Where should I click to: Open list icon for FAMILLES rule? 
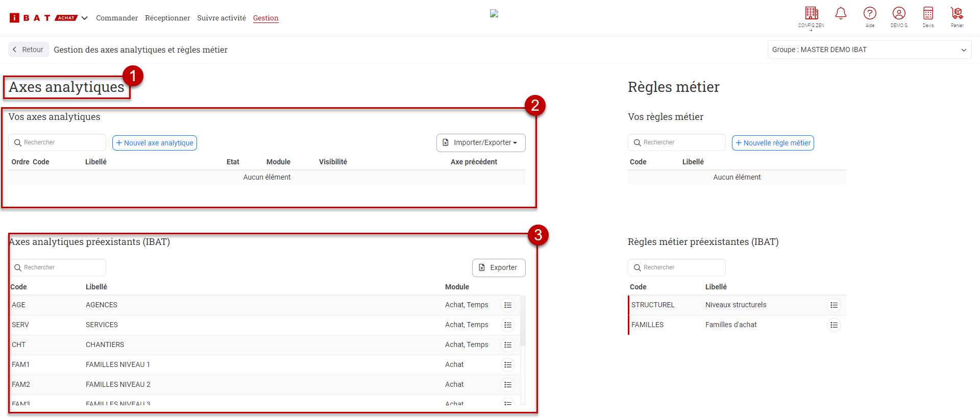click(x=834, y=325)
